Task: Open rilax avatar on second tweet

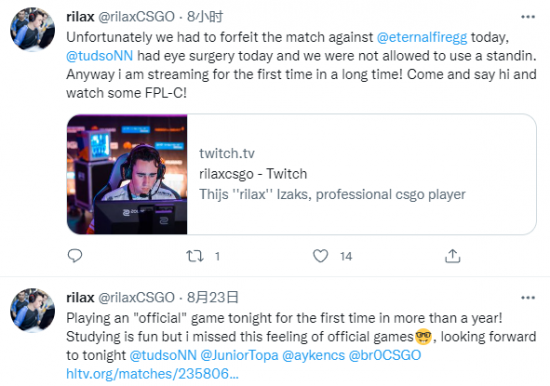Action: (33, 310)
